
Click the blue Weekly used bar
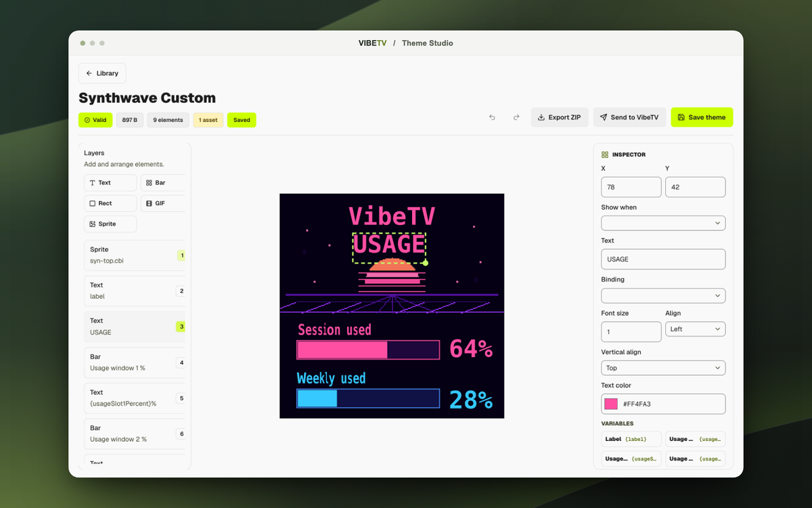click(x=368, y=398)
